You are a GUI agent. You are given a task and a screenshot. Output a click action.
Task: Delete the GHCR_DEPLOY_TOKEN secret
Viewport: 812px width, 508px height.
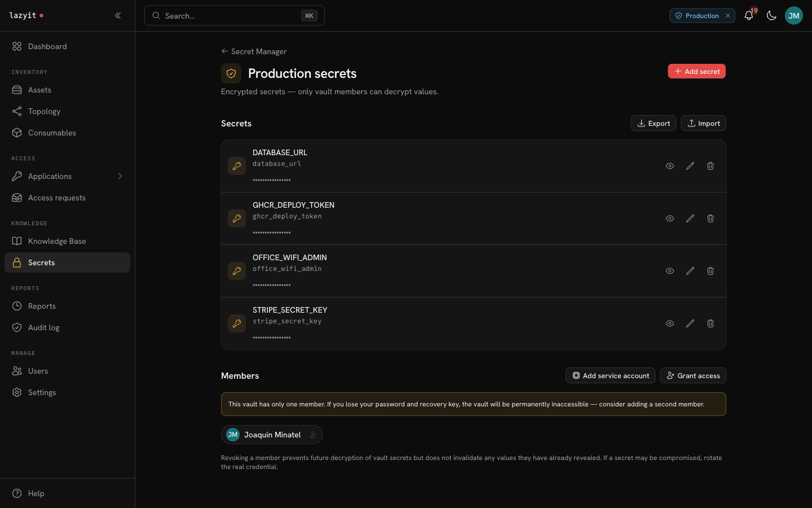[x=710, y=218]
